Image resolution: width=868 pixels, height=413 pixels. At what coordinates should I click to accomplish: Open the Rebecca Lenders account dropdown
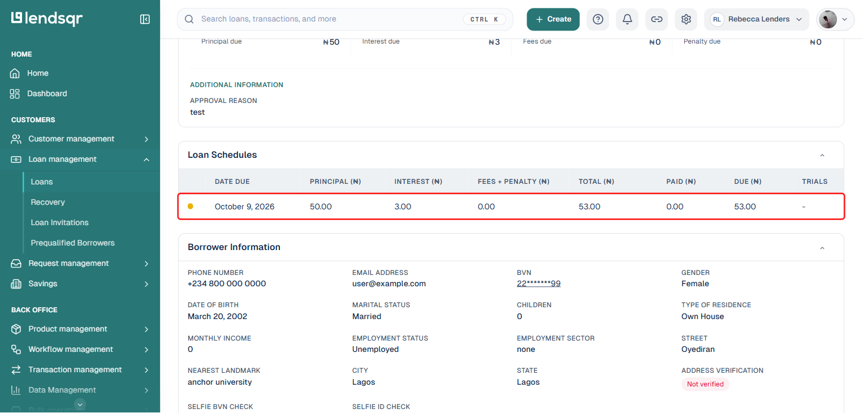coord(757,19)
